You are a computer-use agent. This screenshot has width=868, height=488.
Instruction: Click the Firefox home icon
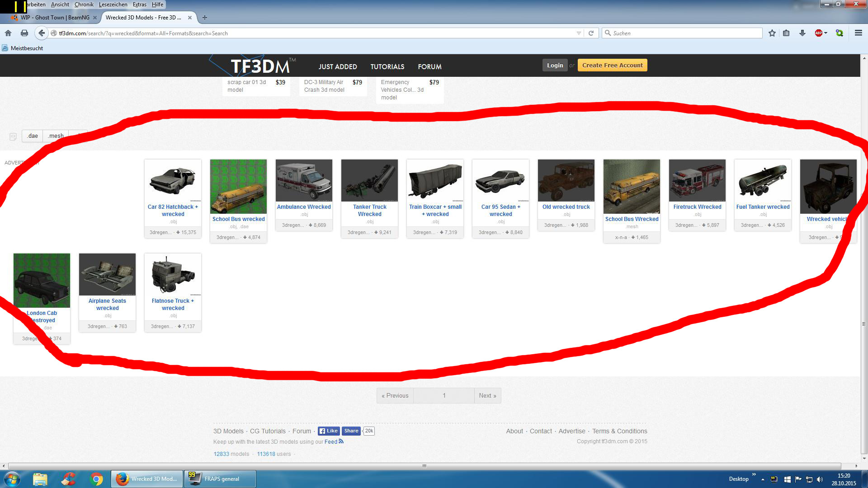pos(8,33)
